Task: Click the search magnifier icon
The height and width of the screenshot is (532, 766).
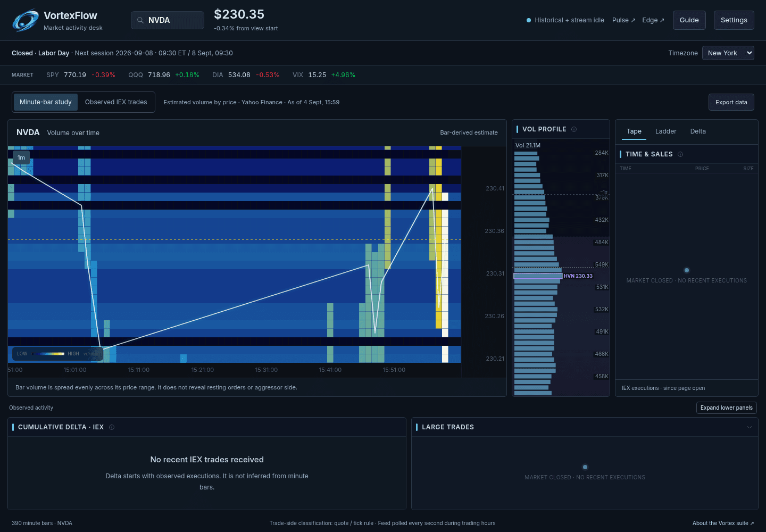Action: pyautogui.click(x=140, y=20)
